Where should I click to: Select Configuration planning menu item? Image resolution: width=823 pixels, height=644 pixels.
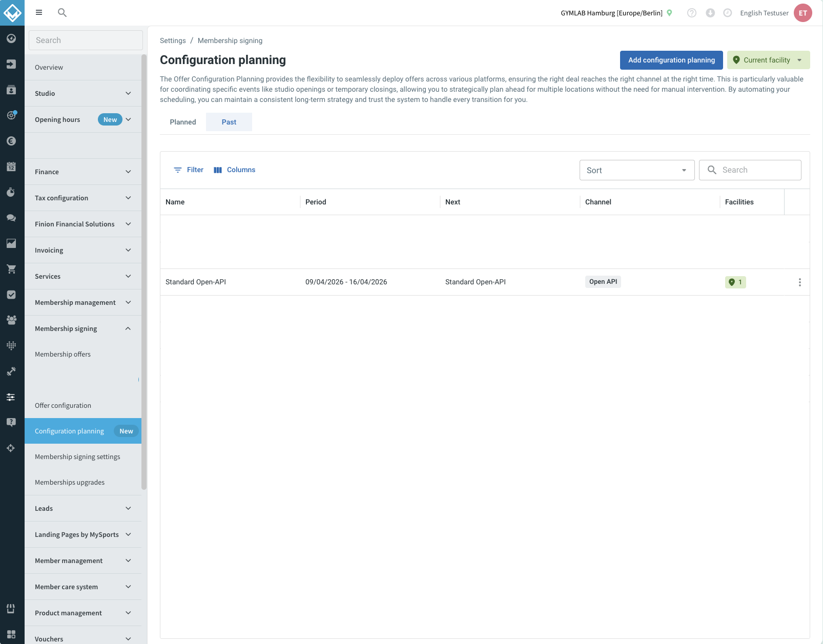tap(83, 431)
